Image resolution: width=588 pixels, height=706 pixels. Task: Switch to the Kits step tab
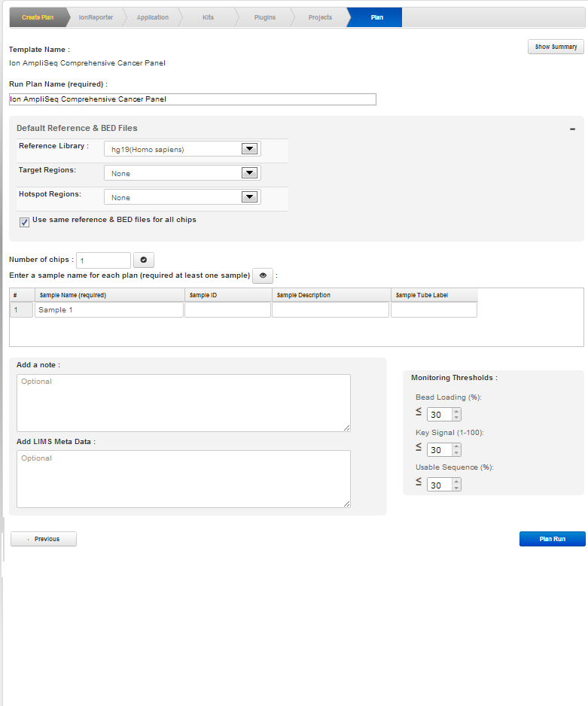(208, 17)
